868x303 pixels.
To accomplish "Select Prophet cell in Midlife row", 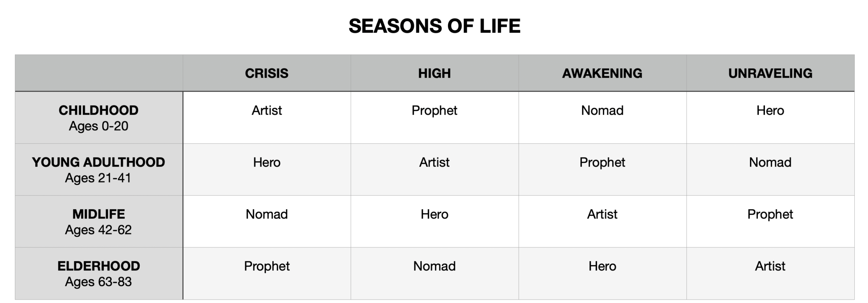I will pyautogui.click(x=770, y=214).
